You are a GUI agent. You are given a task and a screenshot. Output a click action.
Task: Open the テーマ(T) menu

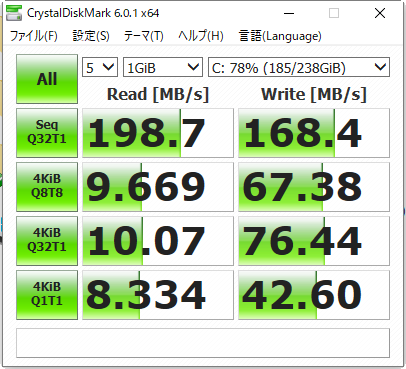[143, 36]
